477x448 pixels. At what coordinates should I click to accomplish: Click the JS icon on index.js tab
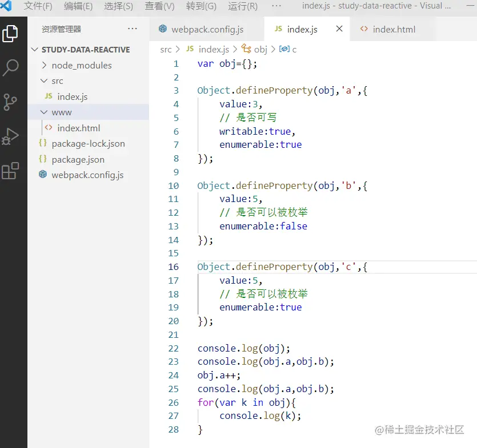[278, 29]
